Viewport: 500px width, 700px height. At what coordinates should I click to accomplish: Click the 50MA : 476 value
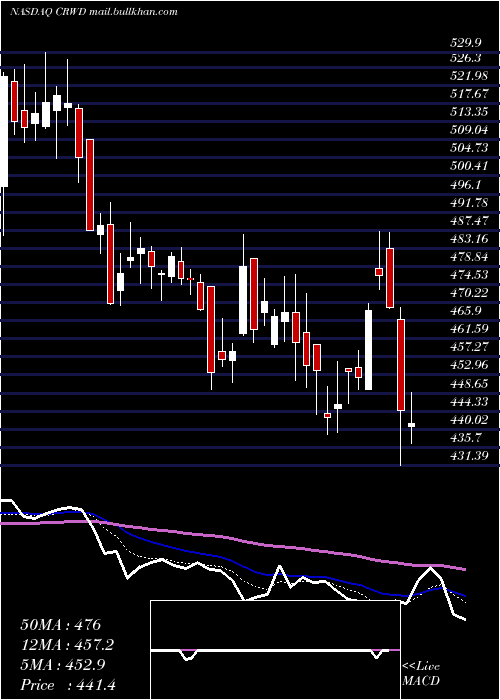[61, 625]
